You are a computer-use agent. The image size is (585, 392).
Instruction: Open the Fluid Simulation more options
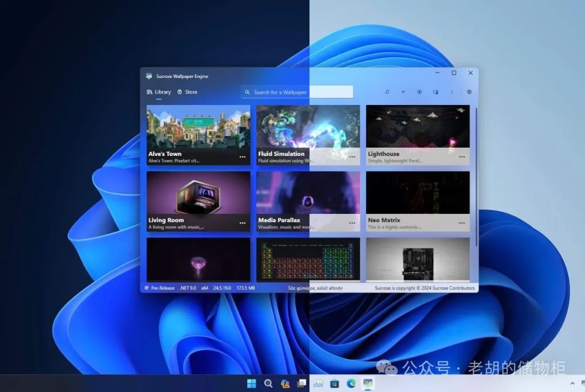click(352, 157)
